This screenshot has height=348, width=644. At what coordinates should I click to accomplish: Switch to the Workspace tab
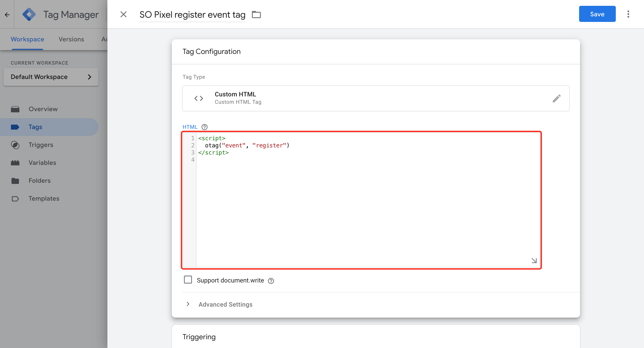(x=27, y=39)
